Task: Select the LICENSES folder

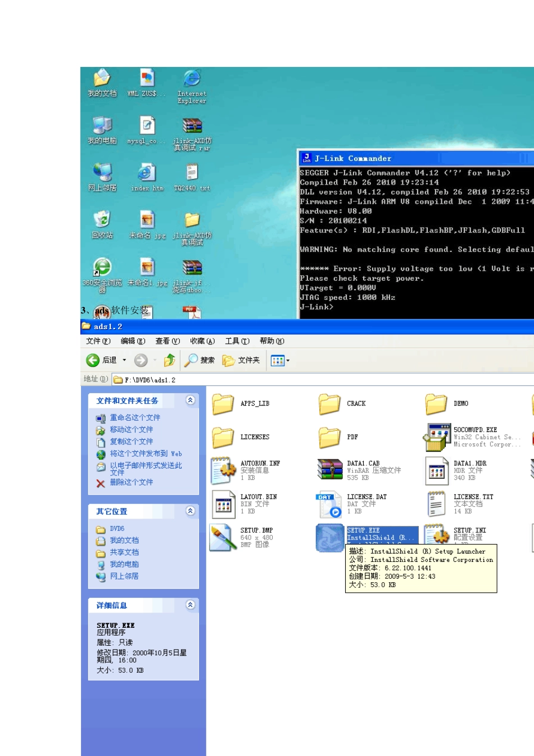Action: (x=241, y=437)
